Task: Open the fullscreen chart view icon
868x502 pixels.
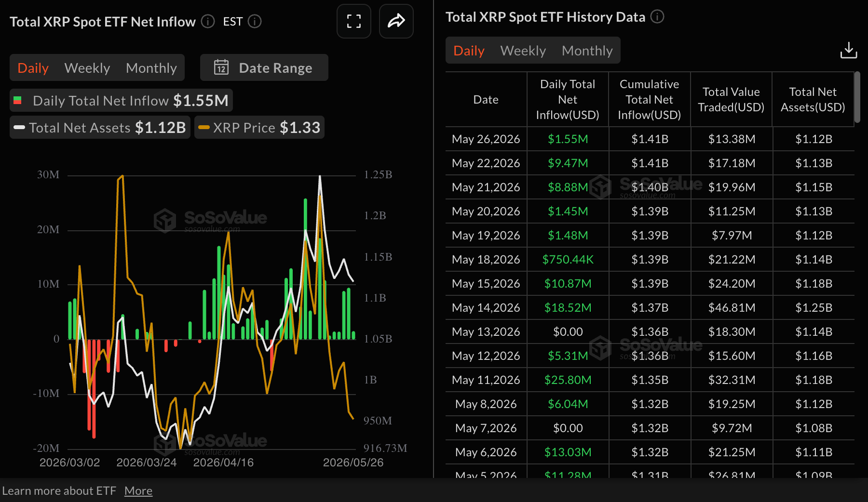Action: point(354,21)
